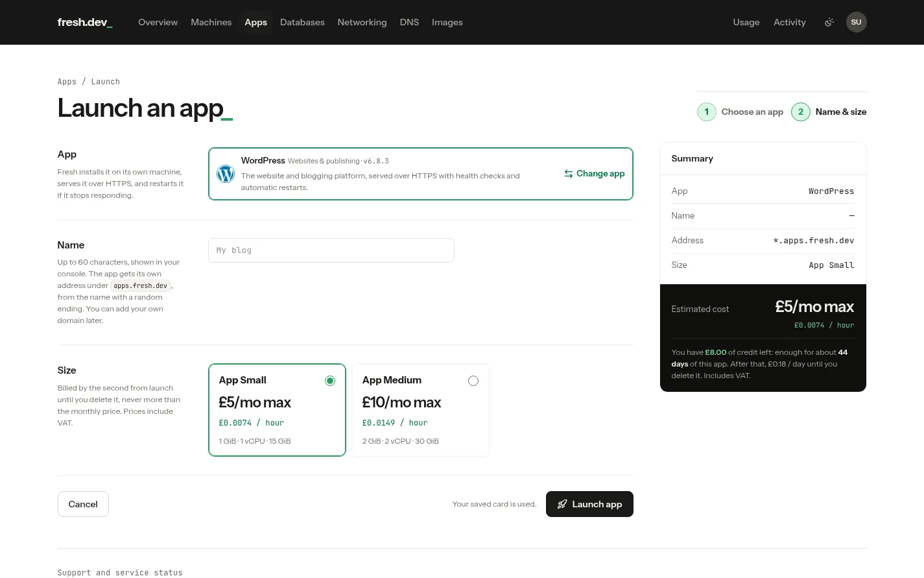Image resolution: width=924 pixels, height=578 pixels.
Task: Click the Support and service status text
Action: tap(120, 573)
